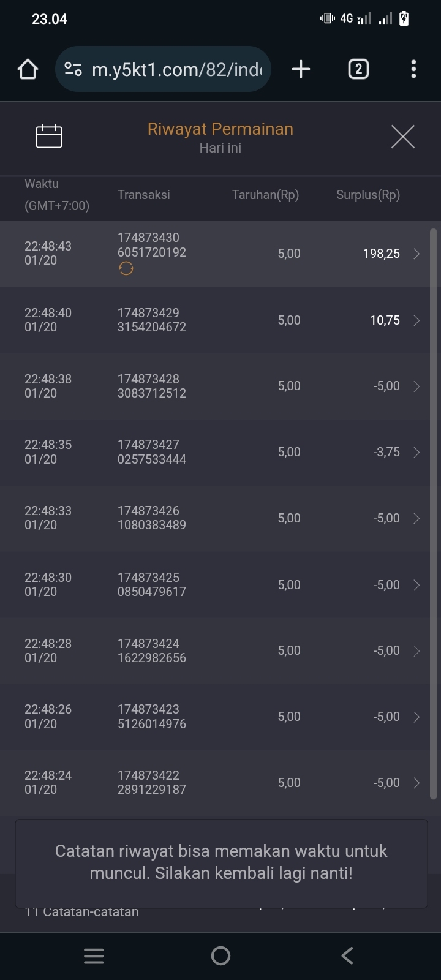This screenshot has height=980, width=441.
Task: Open details for the 22:48:38 transaction chevron
Action: click(x=417, y=386)
